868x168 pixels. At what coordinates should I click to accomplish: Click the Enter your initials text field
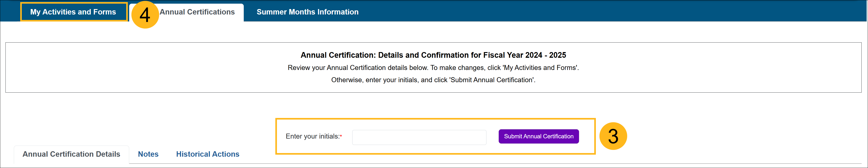coord(419,137)
